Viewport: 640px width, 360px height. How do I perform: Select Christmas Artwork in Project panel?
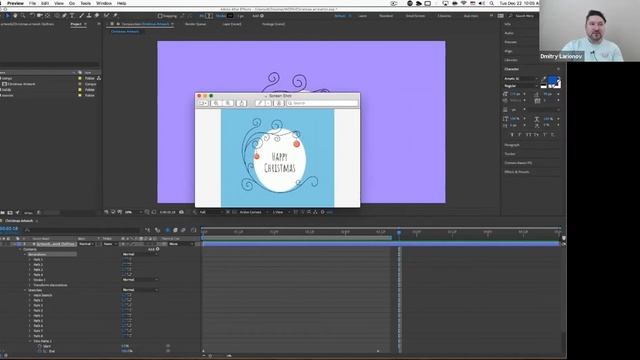pyautogui.click(x=21, y=84)
